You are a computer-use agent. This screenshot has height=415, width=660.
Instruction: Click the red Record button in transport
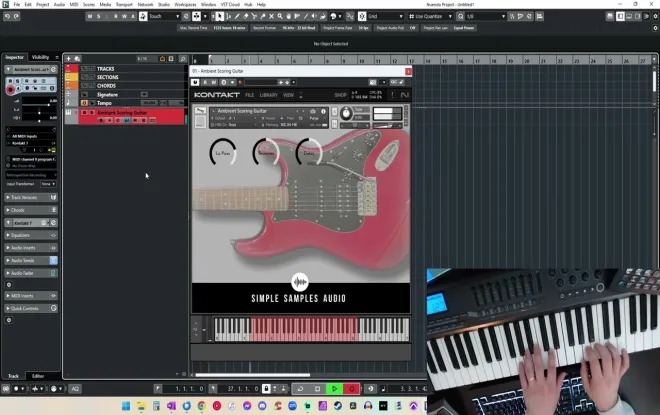coord(351,389)
